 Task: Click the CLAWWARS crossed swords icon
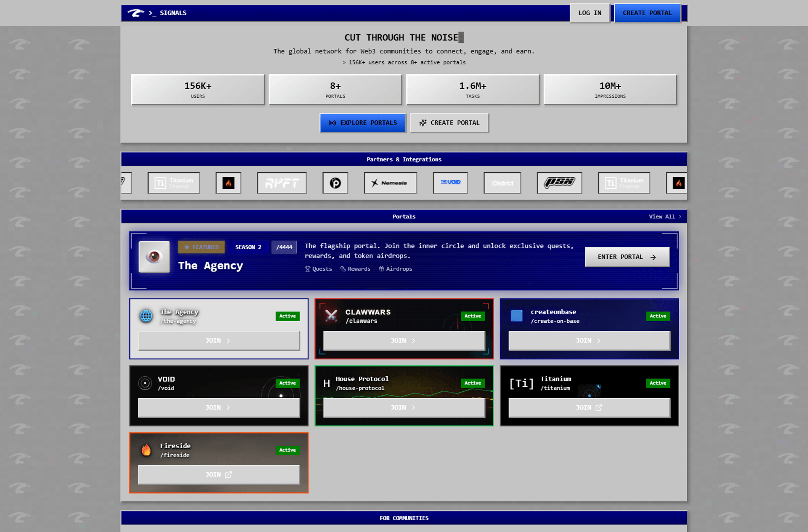(331, 316)
